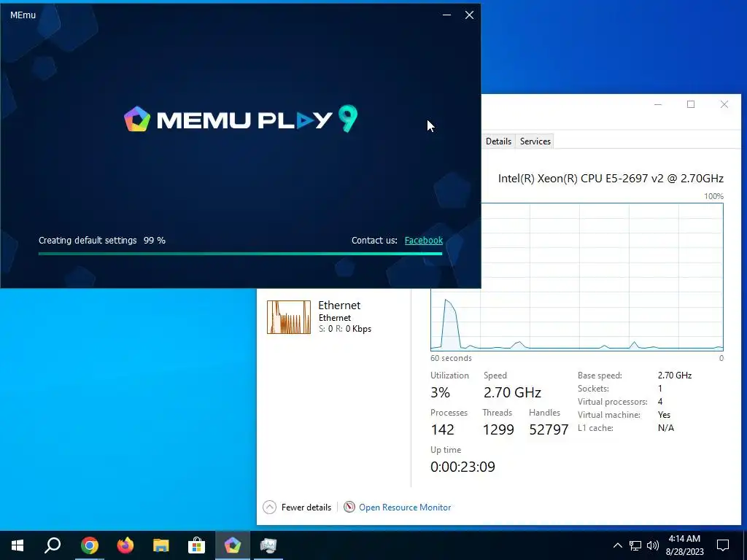Viewport: 747px width, 560px height.
Task: Click the installer progress bar
Action: [x=240, y=254]
